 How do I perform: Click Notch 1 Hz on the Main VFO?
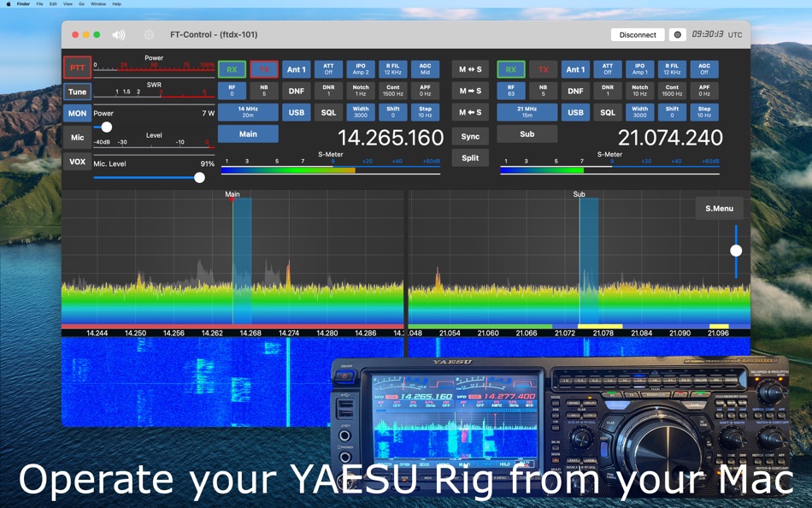(361, 91)
